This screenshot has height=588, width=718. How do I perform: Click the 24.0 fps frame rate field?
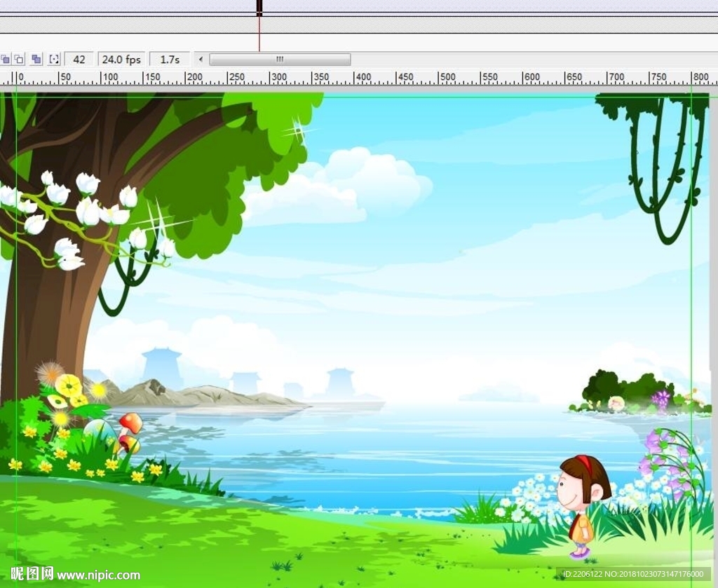coord(121,60)
